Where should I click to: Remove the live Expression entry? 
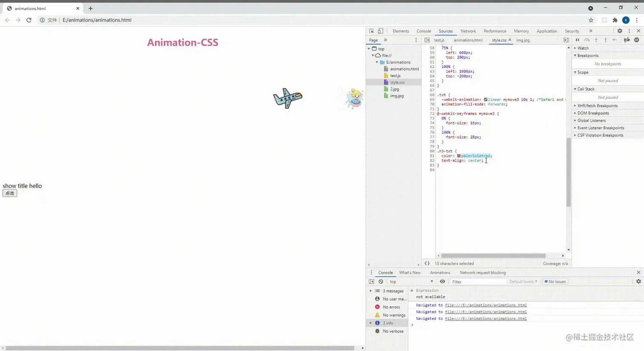click(x=412, y=291)
